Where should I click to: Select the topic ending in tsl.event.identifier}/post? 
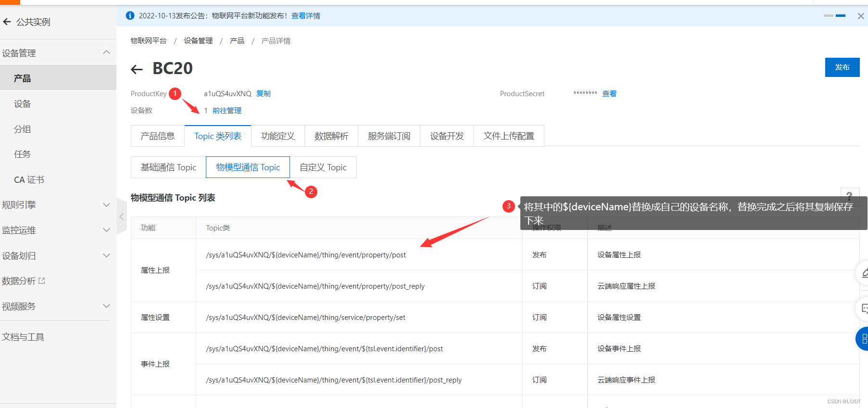point(325,349)
